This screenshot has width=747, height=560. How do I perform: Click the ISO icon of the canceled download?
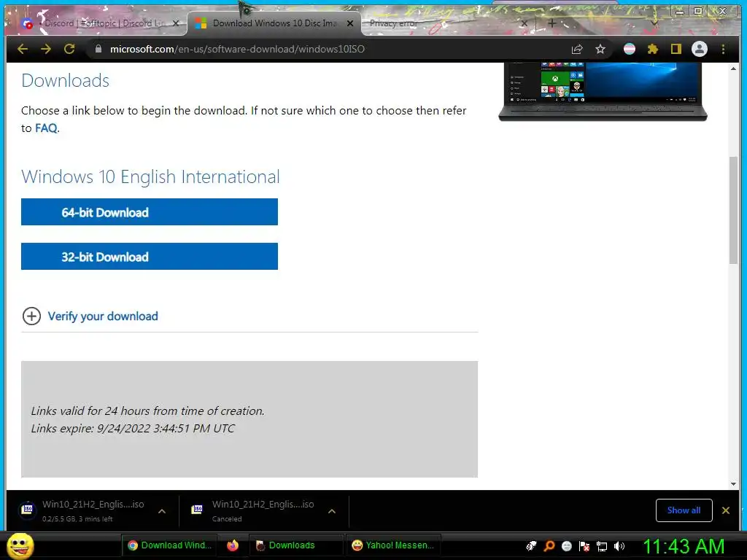click(x=197, y=510)
